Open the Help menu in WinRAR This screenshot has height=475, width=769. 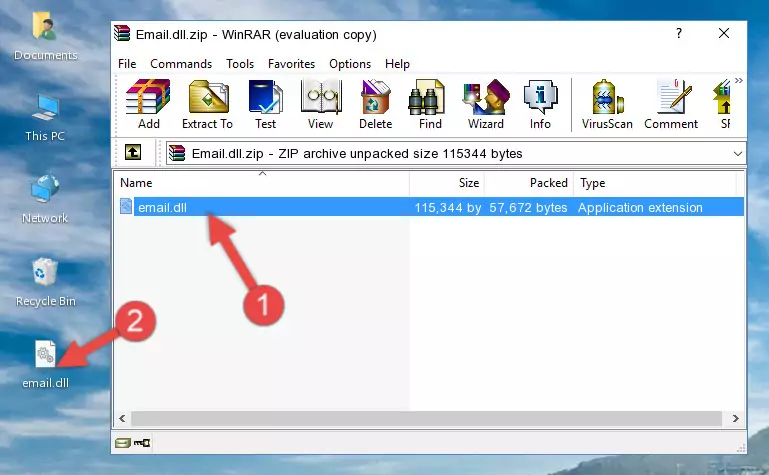[x=397, y=64]
